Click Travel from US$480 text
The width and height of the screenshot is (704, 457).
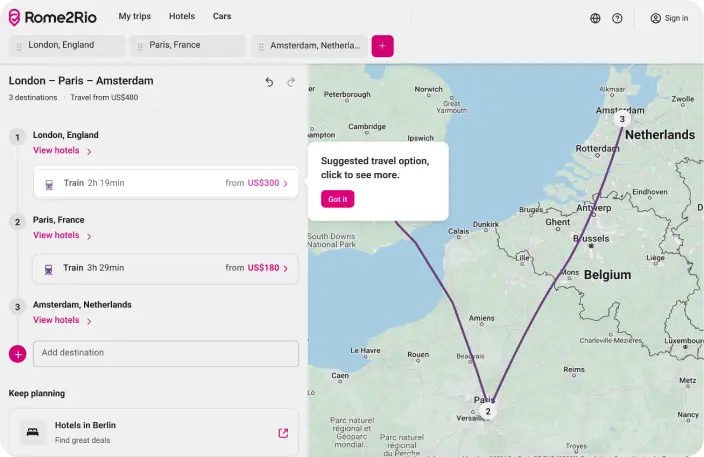104,97
